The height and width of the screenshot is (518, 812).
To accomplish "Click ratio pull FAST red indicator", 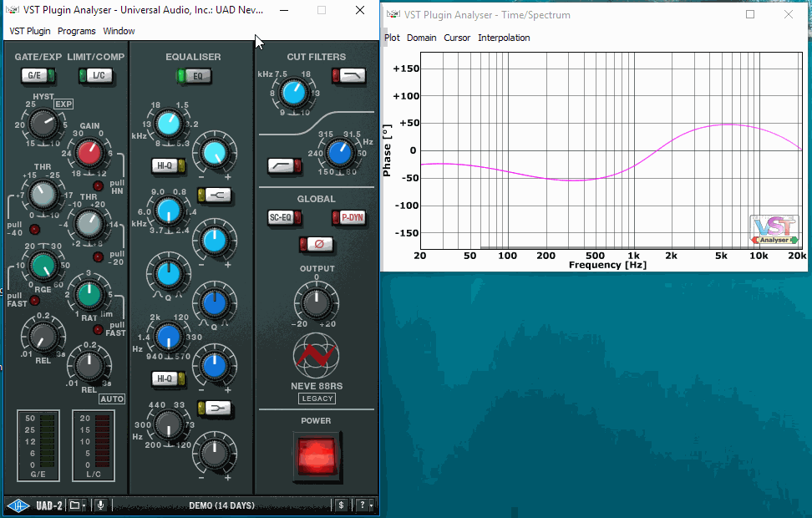I will click(98, 329).
